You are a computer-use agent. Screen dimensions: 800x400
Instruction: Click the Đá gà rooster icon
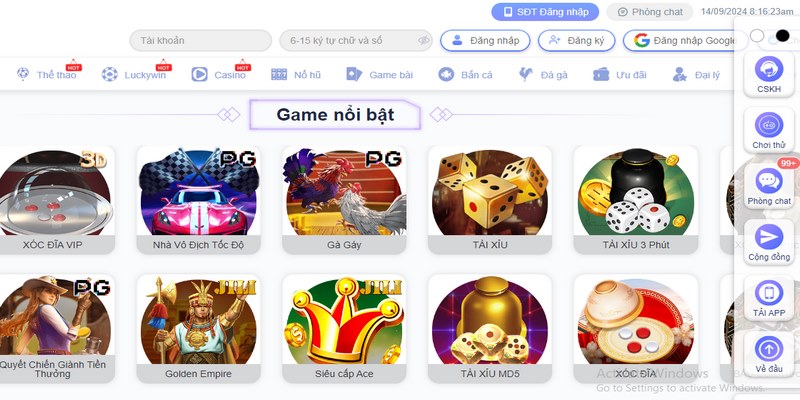pyautogui.click(x=526, y=74)
